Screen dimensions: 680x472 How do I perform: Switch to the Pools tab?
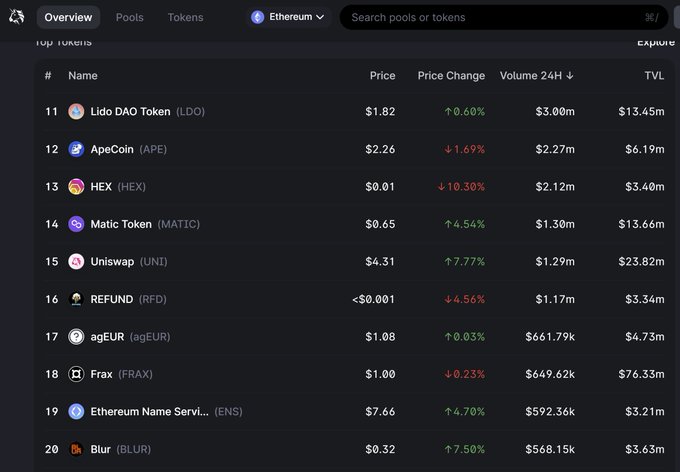click(x=129, y=17)
